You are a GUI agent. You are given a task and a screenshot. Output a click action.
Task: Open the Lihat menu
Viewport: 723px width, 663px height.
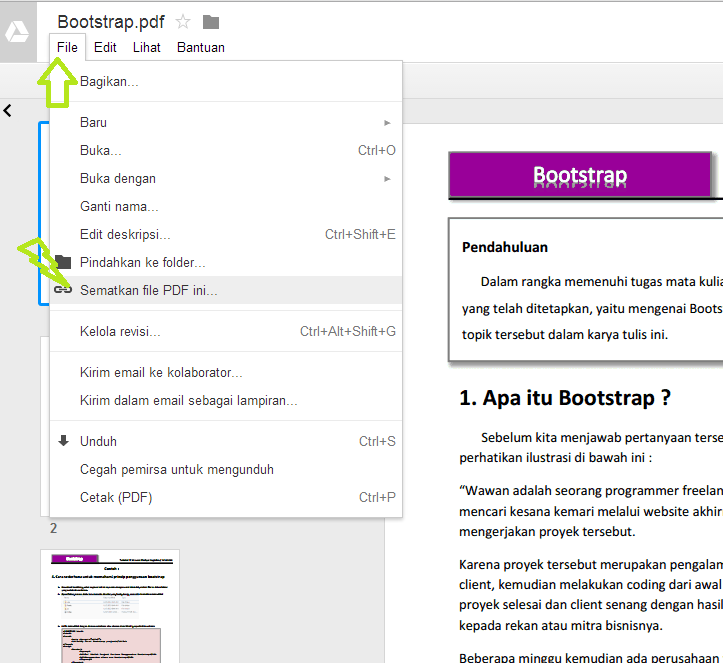point(147,47)
